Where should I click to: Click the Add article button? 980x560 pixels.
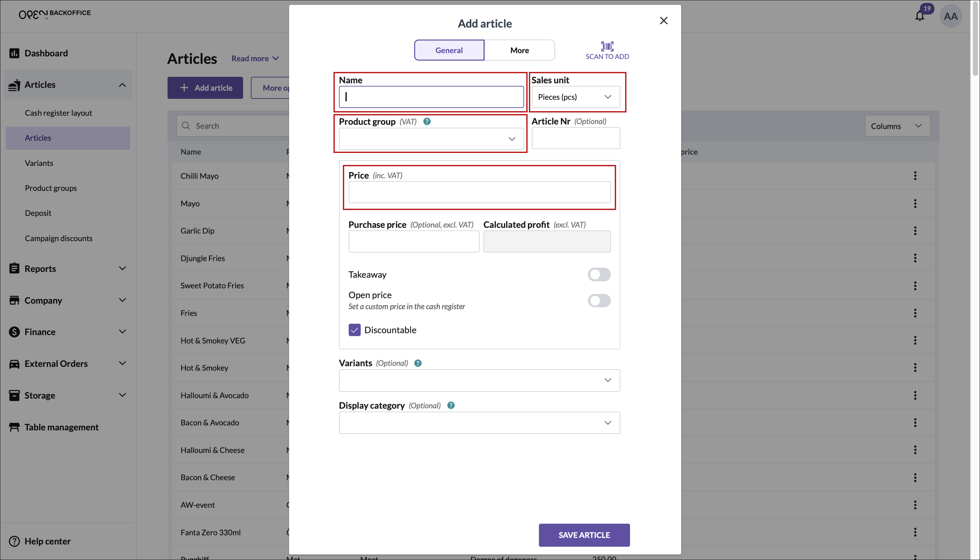click(205, 88)
